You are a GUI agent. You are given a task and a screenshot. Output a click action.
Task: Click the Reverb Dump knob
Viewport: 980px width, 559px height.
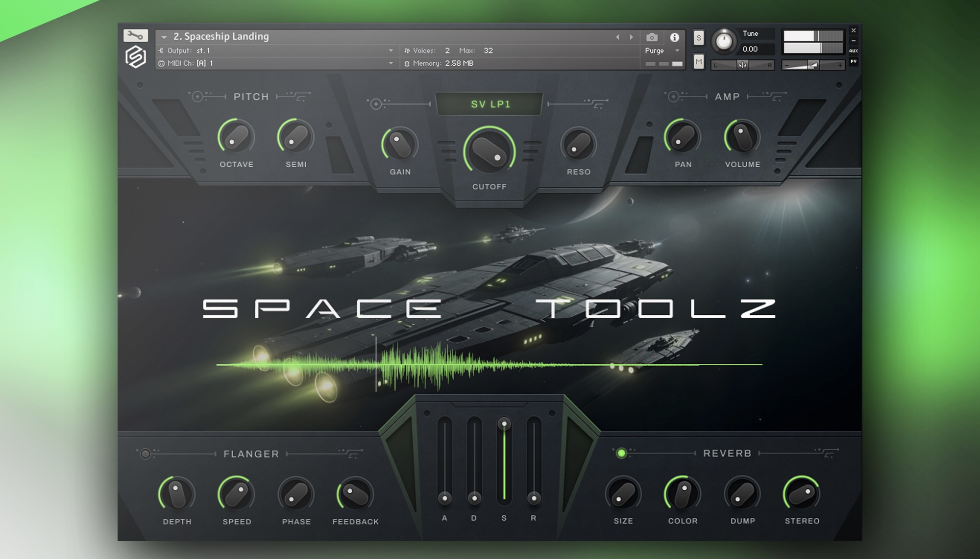click(x=742, y=493)
